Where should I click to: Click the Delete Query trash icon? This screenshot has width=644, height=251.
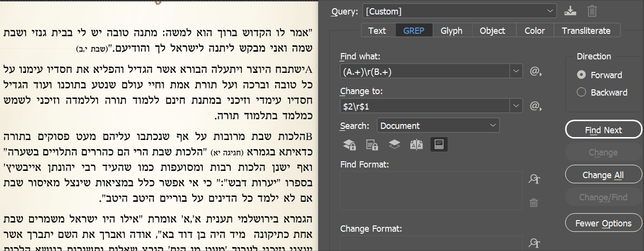click(592, 11)
